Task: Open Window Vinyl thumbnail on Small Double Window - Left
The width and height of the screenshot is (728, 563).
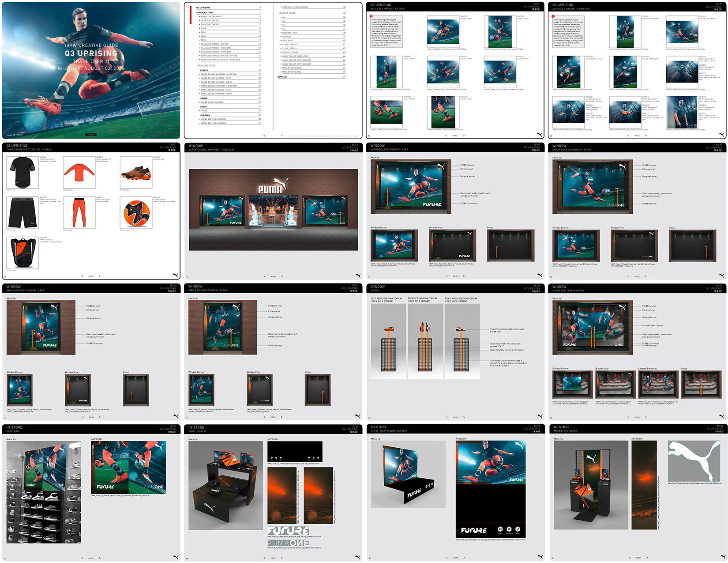Action: click(x=78, y=390)
